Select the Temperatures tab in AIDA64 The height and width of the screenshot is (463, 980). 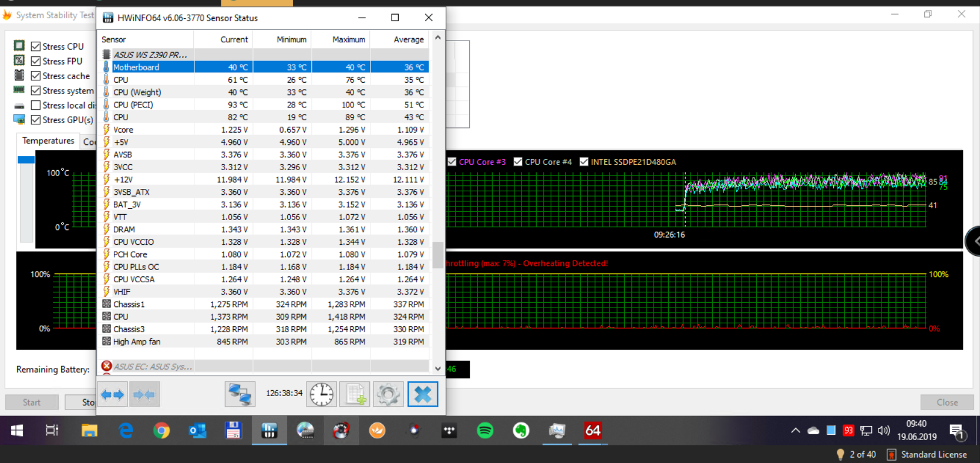tap(48, 141)
